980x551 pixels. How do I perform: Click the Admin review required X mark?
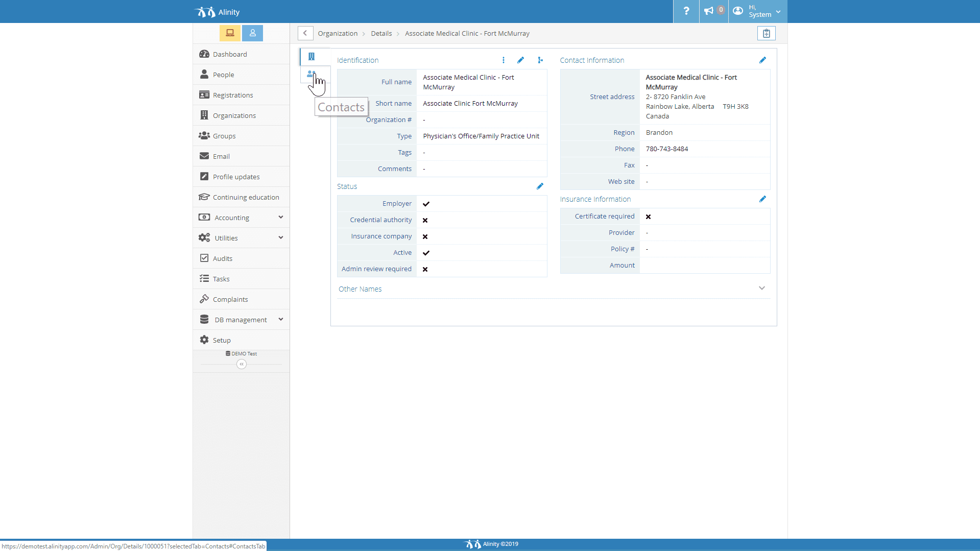coord(425,269)
